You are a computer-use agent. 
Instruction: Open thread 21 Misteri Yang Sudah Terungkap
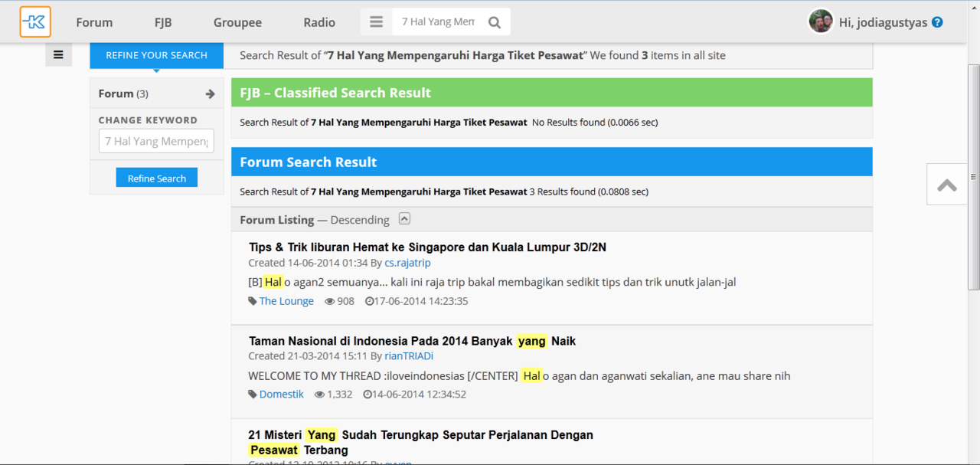coord(420,443)
